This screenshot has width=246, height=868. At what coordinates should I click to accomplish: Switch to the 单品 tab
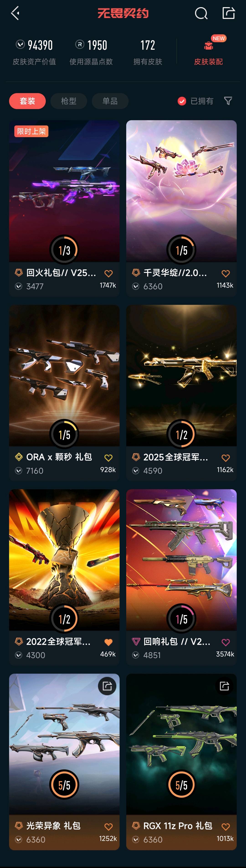[x=110, y=101]
